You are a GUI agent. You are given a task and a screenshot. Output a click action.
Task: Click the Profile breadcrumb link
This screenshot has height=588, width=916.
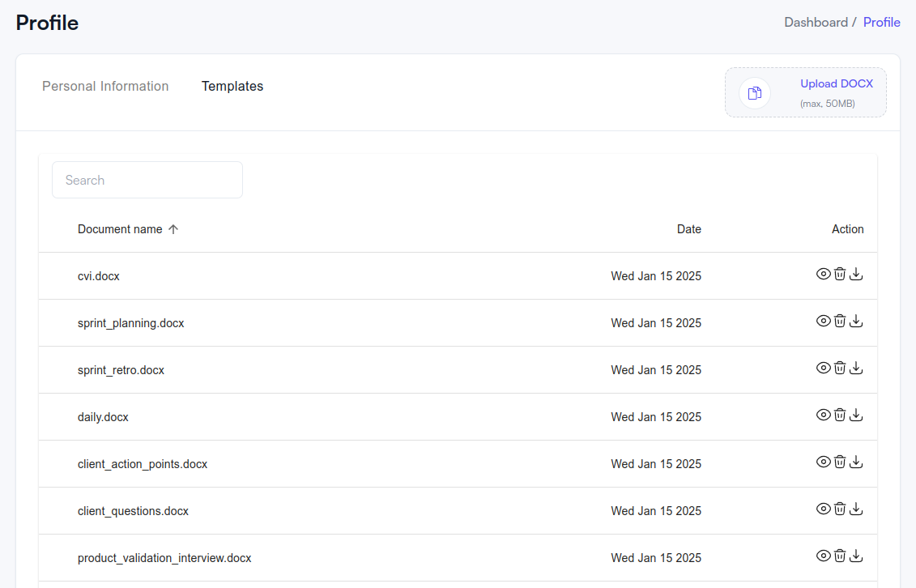[x=881, y=23]
